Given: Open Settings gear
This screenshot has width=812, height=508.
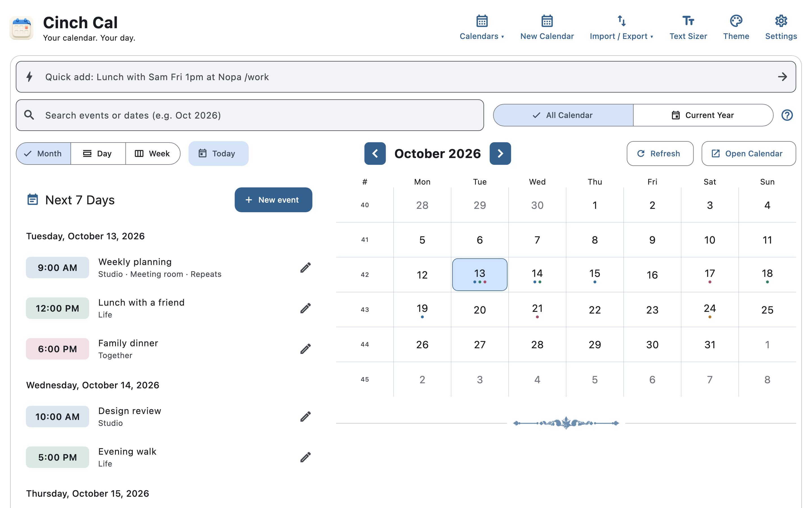Looking at the screenshot, I should (781, 28).
